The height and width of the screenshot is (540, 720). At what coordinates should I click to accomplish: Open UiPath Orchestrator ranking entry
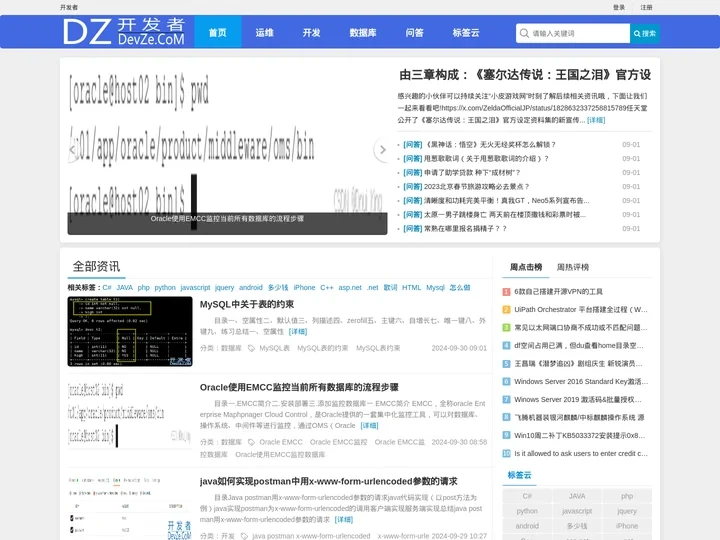(x=581, y=309)
